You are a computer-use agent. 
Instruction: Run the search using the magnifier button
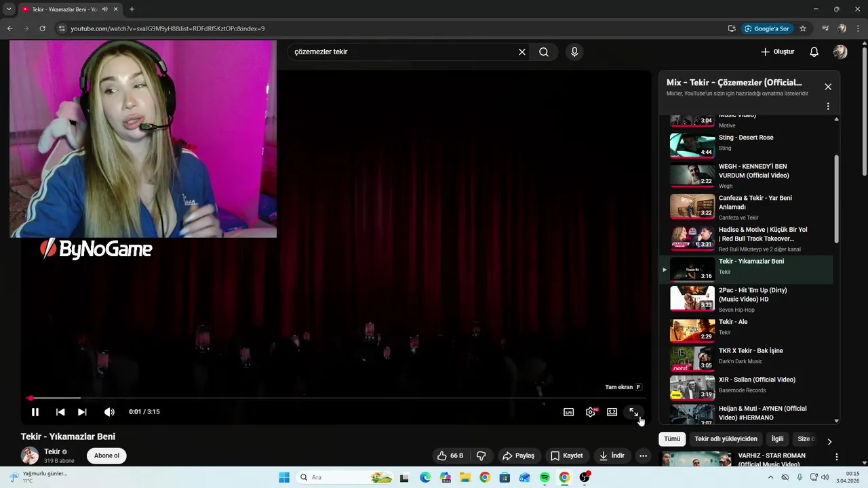544,52
